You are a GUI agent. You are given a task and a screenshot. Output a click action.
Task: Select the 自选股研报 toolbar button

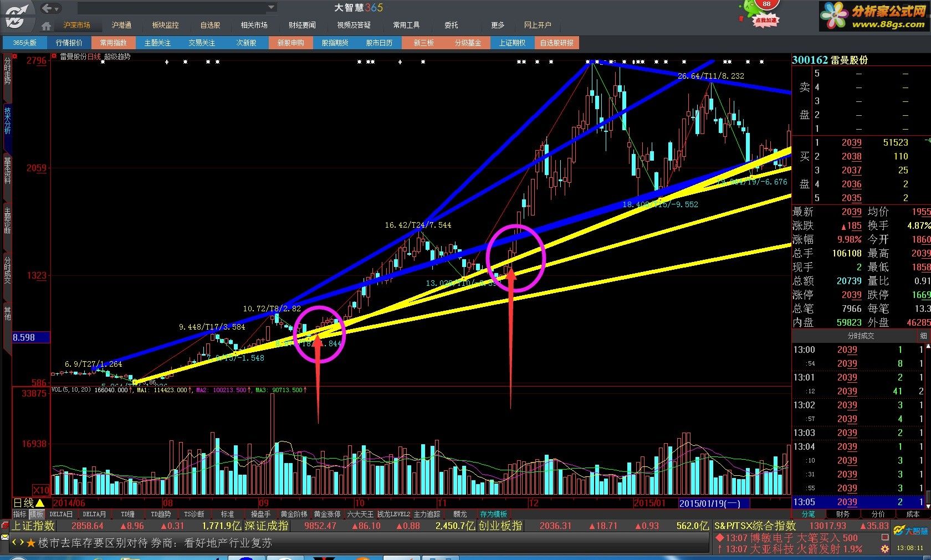pos(556,43)
